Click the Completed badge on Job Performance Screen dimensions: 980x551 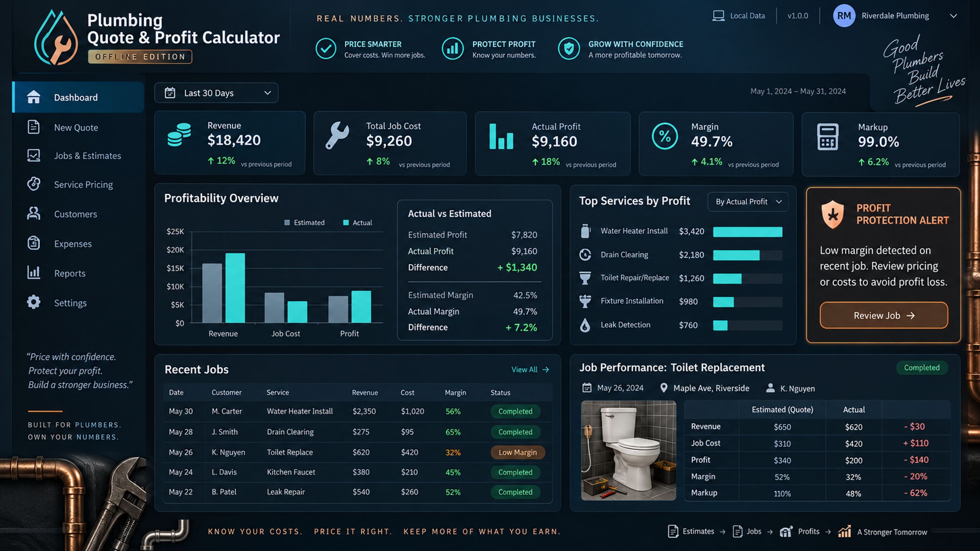tap(922, 368)
